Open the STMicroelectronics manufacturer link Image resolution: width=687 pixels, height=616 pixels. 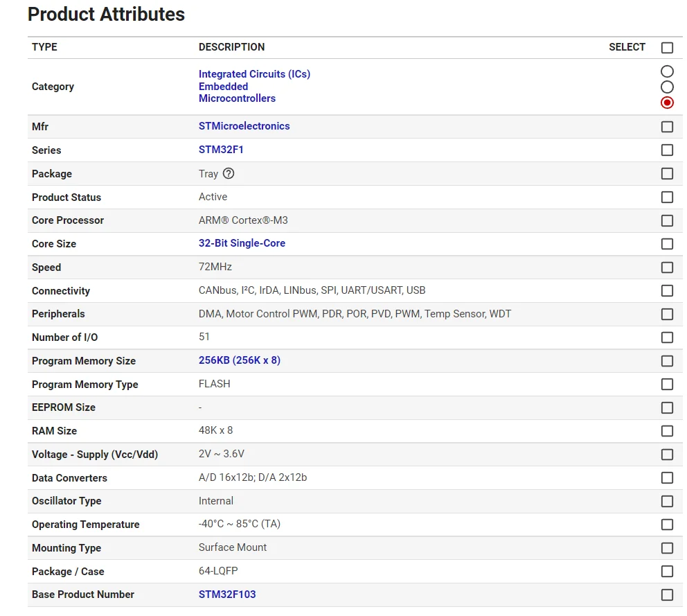pos(244,126)
